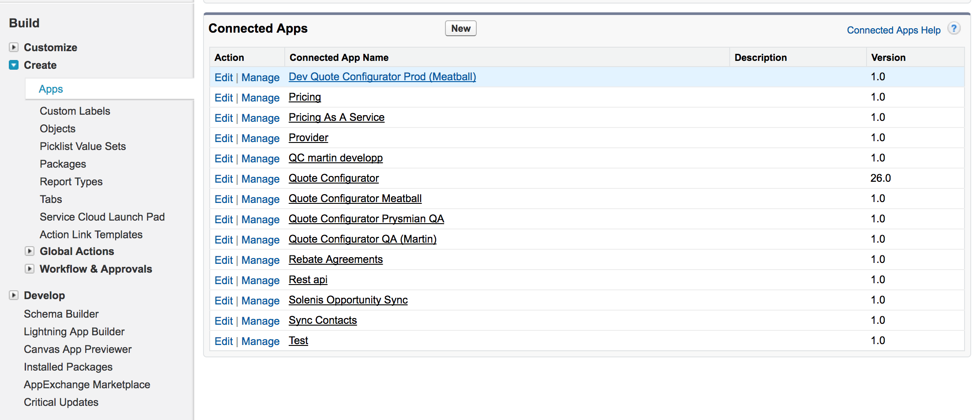Viewport: 980px width, 420px height.
Task: Expand the Develop section arrow
Action: 14,295
